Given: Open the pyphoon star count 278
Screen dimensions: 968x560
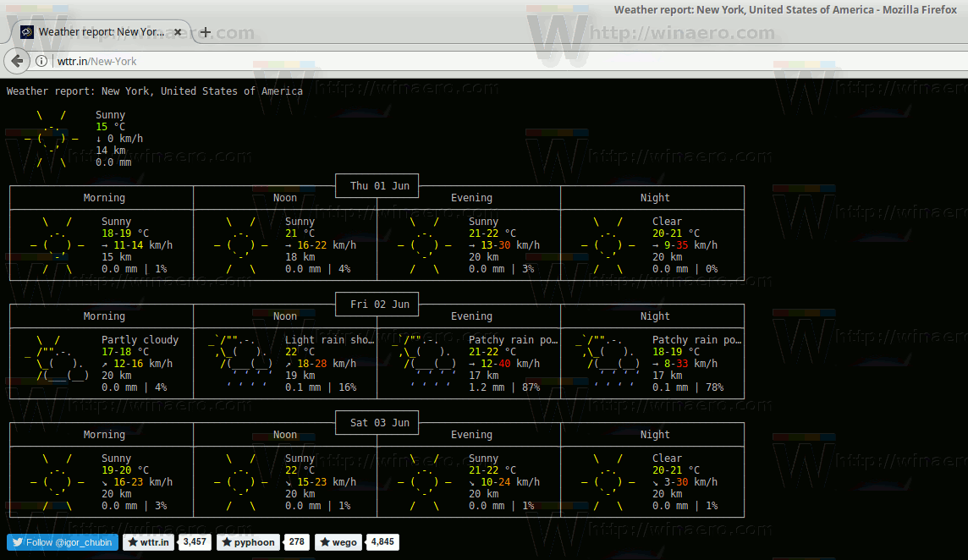Looking at the screenshot, I should click(296, 542).
